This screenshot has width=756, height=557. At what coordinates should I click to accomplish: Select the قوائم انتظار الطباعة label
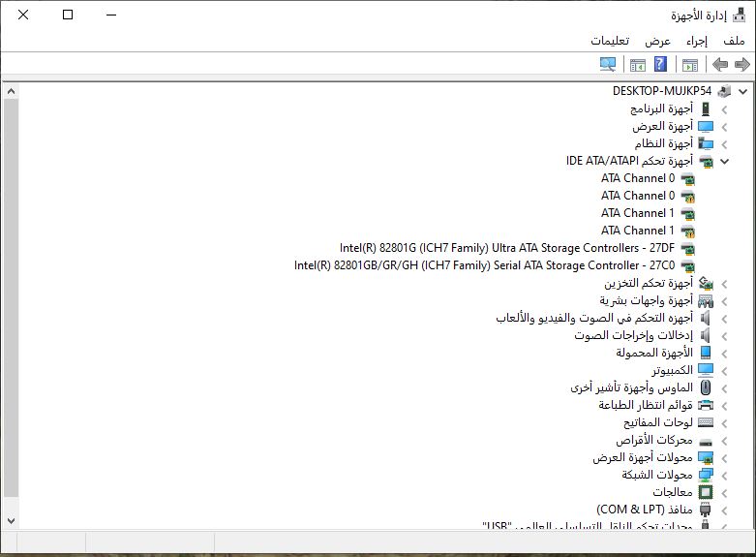coord(646,405)
